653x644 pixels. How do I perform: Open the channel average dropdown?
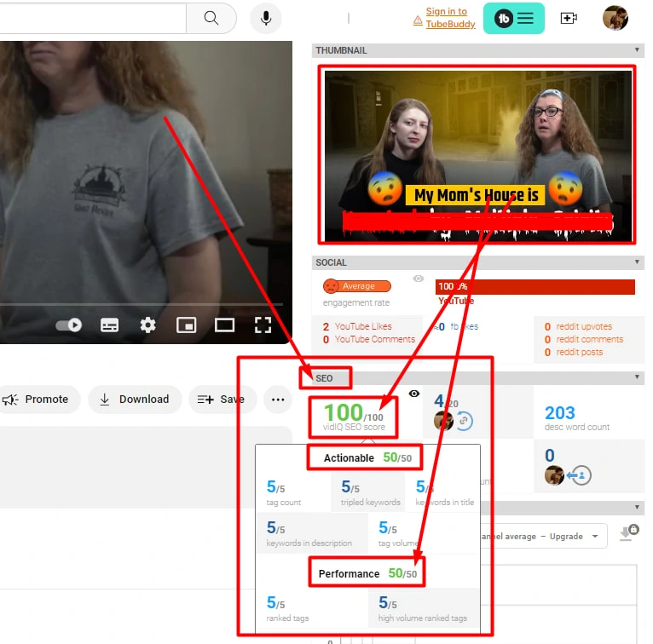(x=542, y=537)
